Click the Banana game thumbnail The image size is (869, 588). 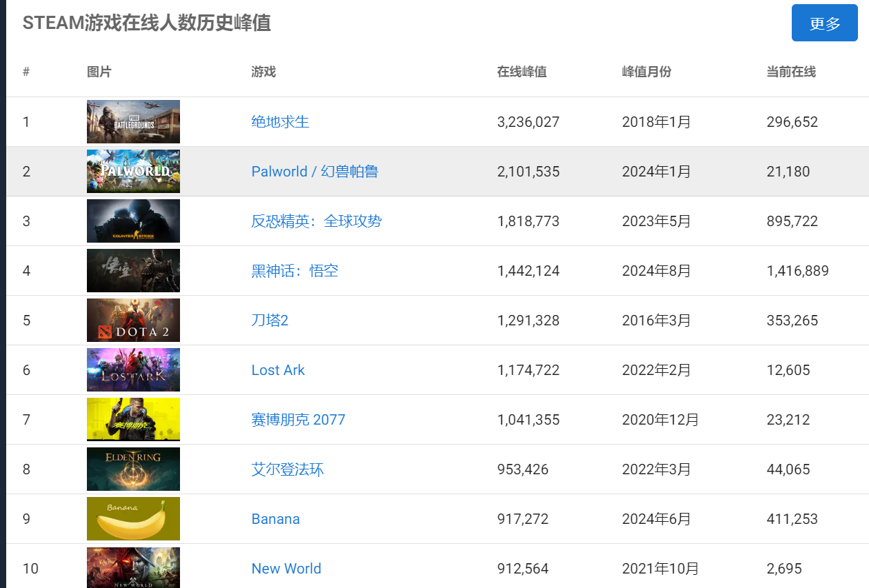(133, 519)
